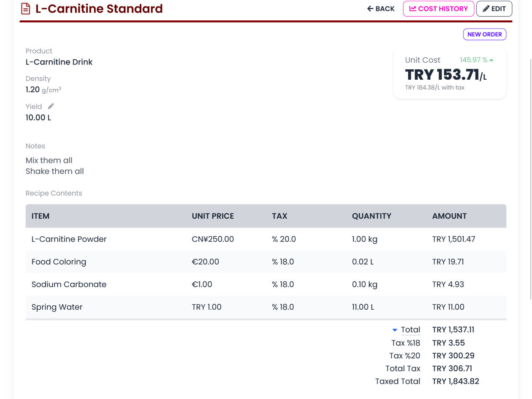Click the QUANTITY column header
Image resolution: width=532 pixels, height=399 pixels.
(x=372, y=216)
